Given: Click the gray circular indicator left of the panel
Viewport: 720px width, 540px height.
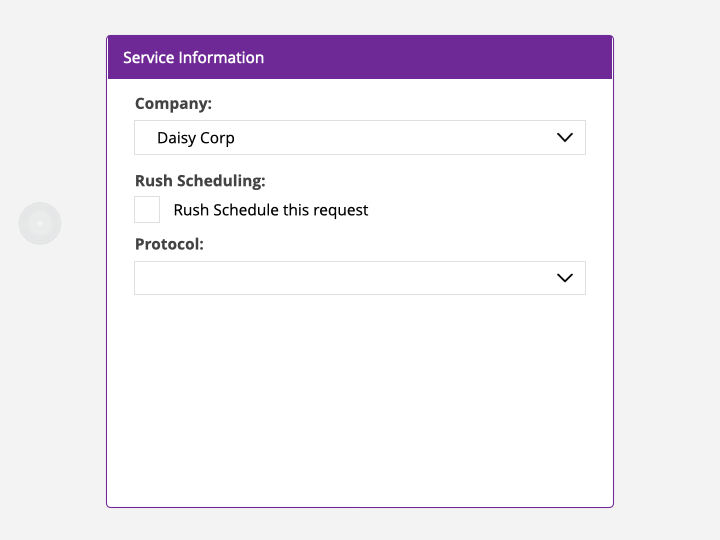Looking at the screenshot, I should 40,223.
